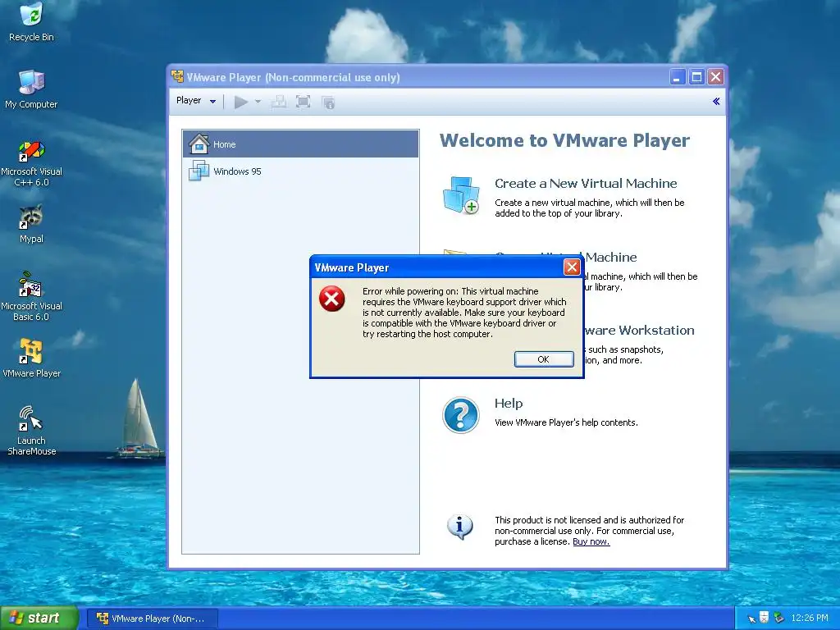Click the Home house icon in library

point(199,144)
